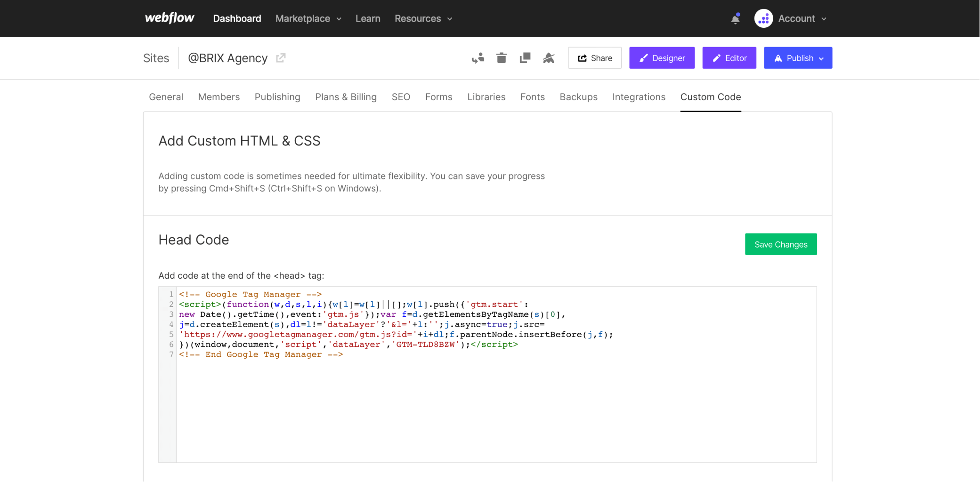Click the account avatar icon

point(763,19)
